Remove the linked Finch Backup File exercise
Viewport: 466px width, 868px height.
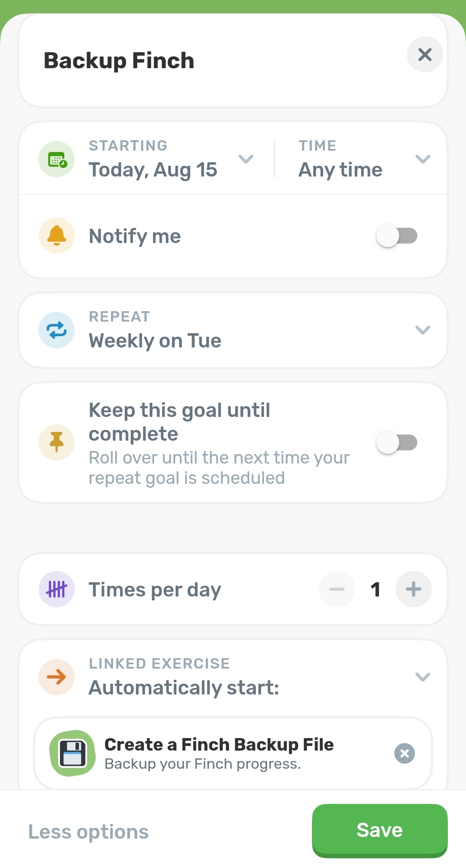pyautogui.click(x=405, y=753)
